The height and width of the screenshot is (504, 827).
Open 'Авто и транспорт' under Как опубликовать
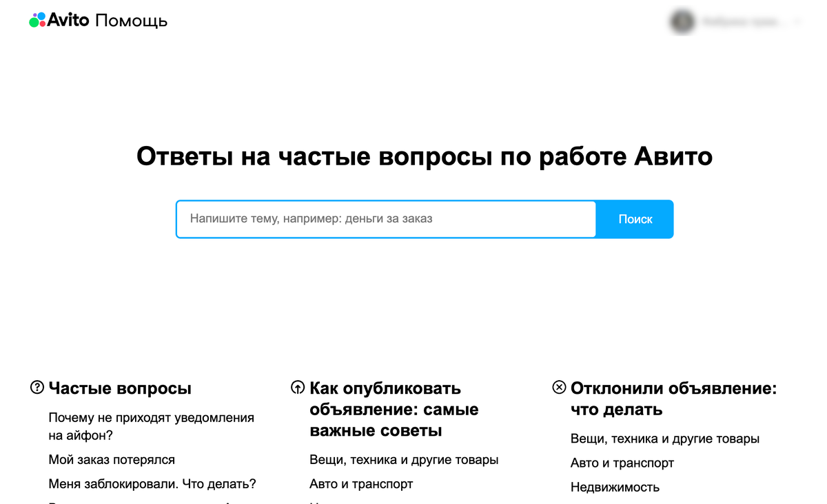pyautogui.click(x=361, y=484)
